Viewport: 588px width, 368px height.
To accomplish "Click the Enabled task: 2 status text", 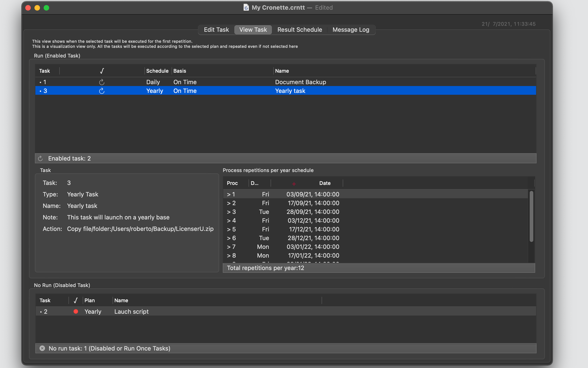I will (x=69, y=158).
